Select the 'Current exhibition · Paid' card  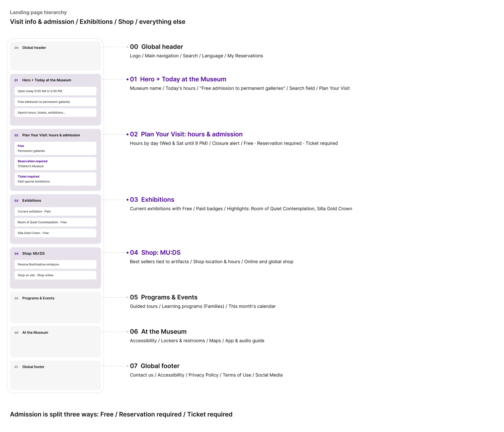[x=55, y=211]
